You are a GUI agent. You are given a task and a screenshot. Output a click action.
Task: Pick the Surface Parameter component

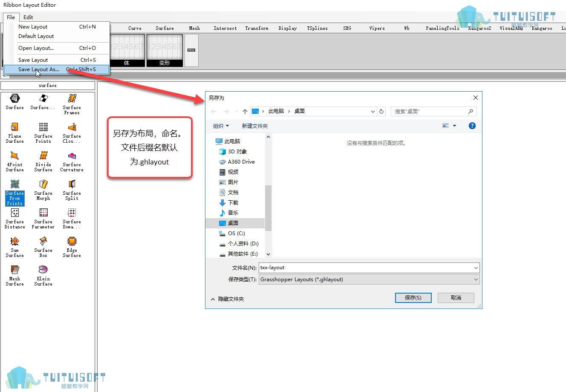(43, 218)
